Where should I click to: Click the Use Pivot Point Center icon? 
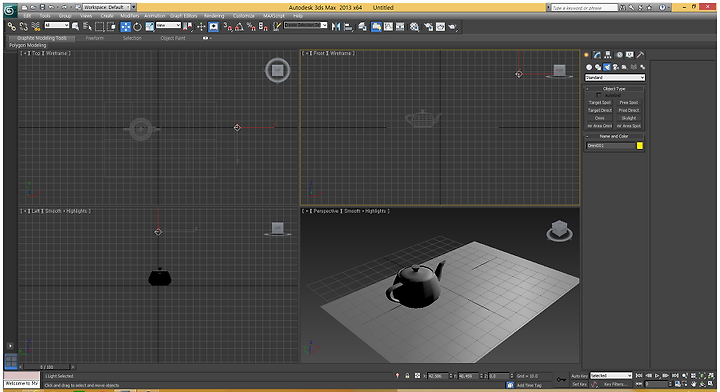[x=188, y=27]
